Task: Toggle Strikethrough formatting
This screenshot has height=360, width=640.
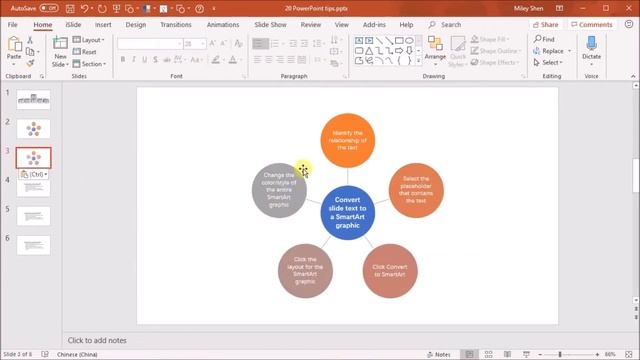Action: [x=167, y=60]
